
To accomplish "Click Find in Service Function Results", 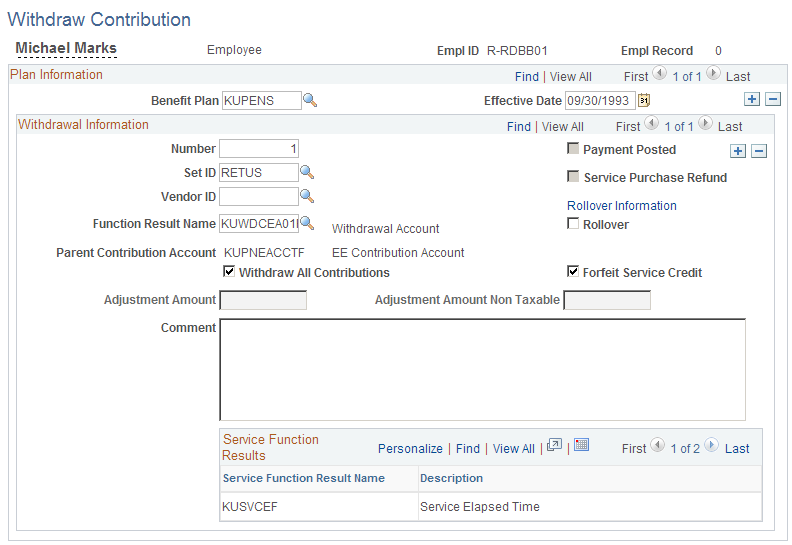I will pos(467,449).
